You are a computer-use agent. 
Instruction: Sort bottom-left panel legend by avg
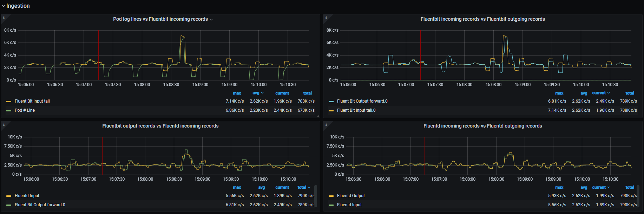click(x=262, y=187)
